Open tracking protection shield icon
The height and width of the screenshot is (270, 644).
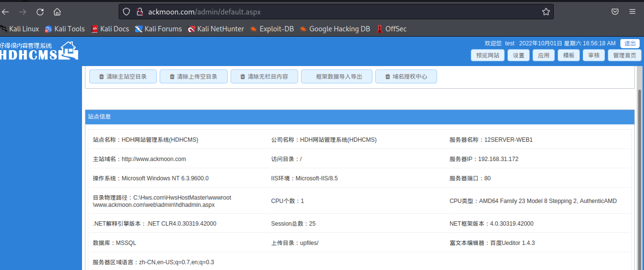pyautogui.click(x=126, y=12)
